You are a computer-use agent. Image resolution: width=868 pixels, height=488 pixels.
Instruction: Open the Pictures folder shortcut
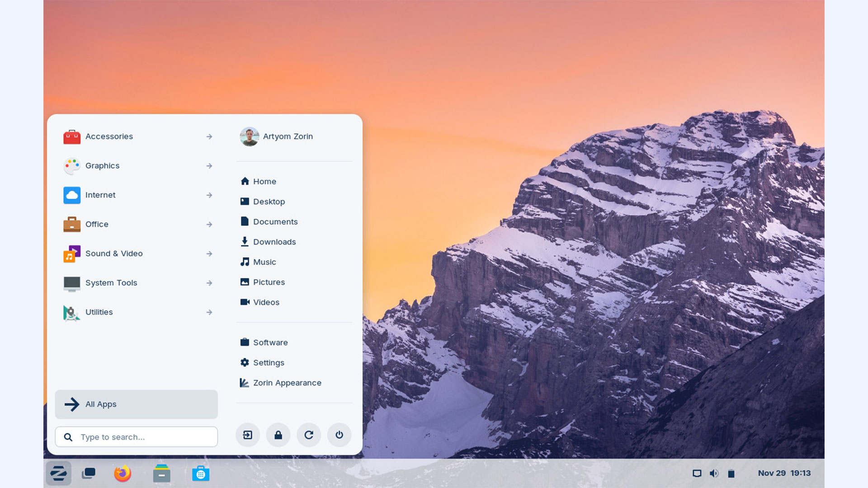pyautogui.click(x=294, y=282)
